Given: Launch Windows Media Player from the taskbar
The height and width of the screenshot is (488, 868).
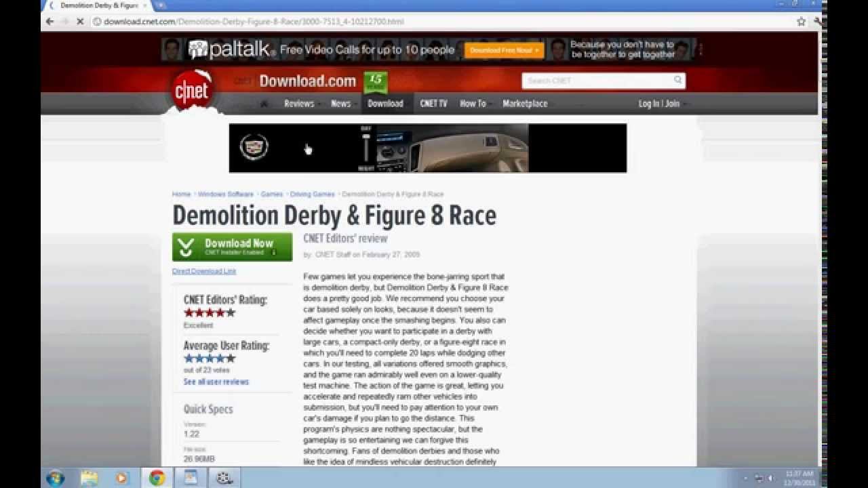Looking at the screenshot, I should (x=122, y=478).
